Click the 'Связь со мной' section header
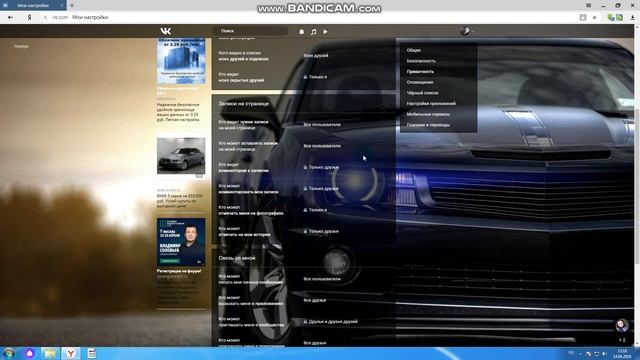Viewport: 640px width, 360px height. (x=237, y=258)
